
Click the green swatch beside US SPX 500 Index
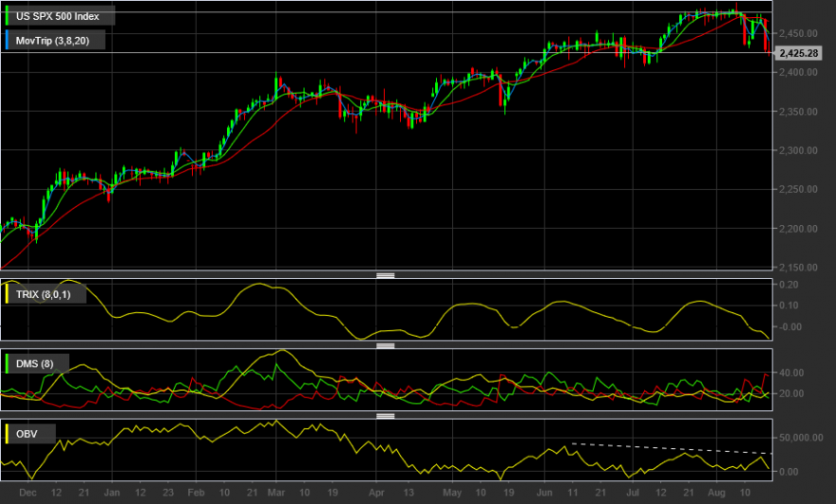pos(7,16)
